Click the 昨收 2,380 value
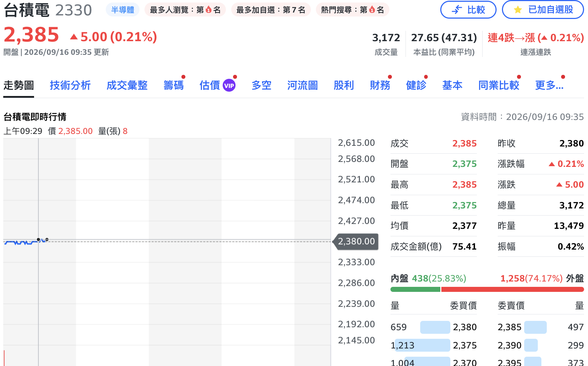Viewport: 588px width, 366px height. (x=572, y=144)
